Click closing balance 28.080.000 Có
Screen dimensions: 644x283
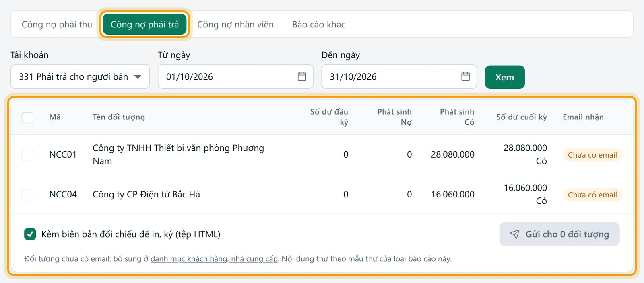pyautogui.click(x=525, y=154)
